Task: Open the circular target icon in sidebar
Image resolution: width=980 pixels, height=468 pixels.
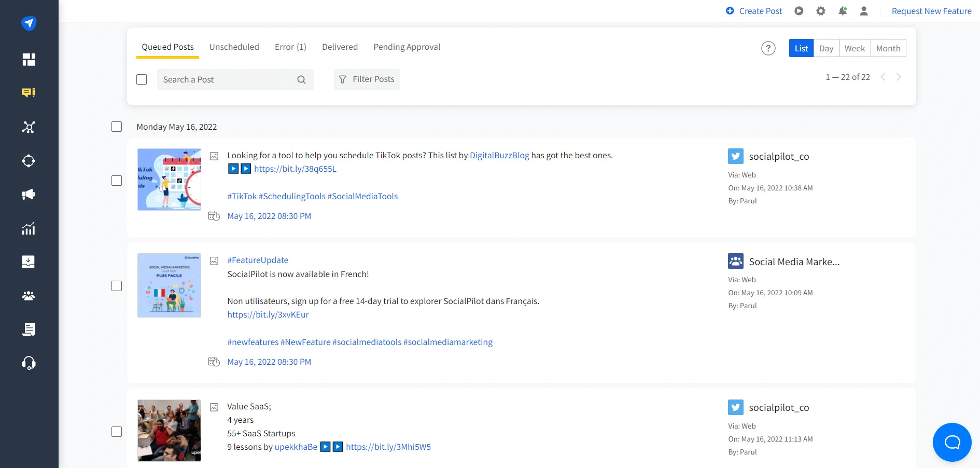Action: coord(29,161)
